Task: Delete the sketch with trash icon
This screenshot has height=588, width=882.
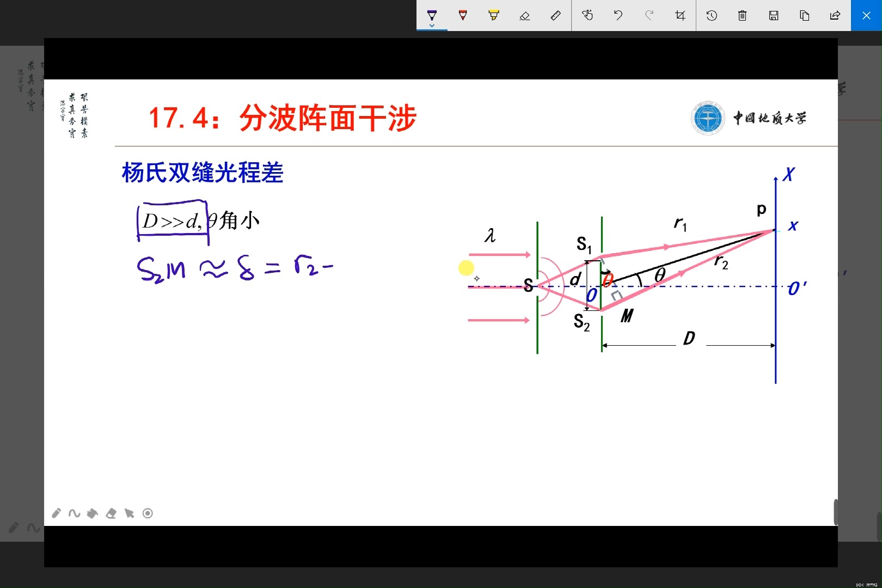Action: click(743, 15)
